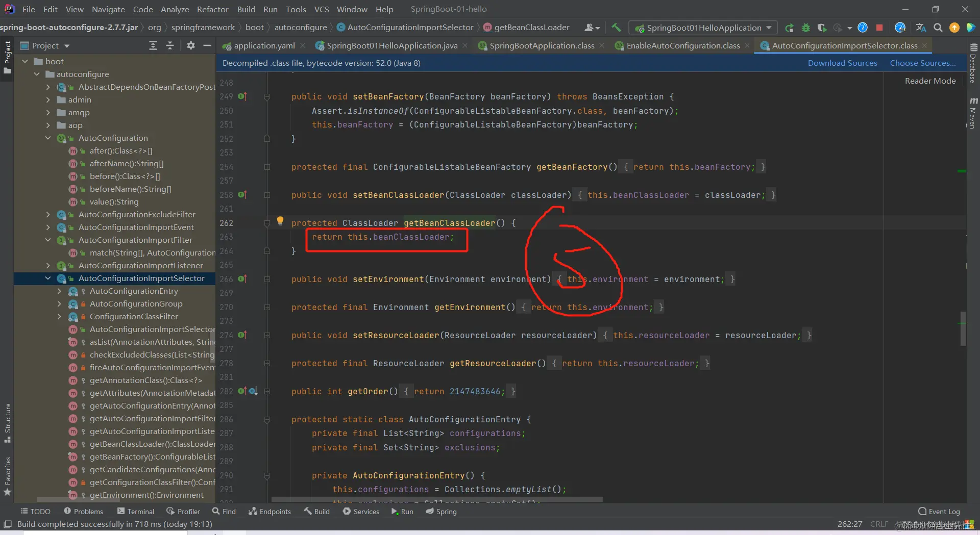Toggle tool window bars via the bottom-left corner icon

click(x=8, y=524)
